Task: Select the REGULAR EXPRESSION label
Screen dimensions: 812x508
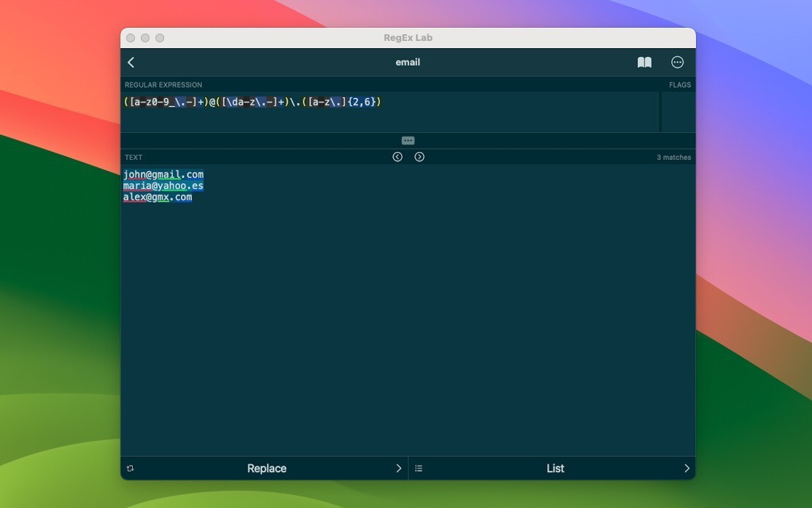Action: [x=163, y=85]
